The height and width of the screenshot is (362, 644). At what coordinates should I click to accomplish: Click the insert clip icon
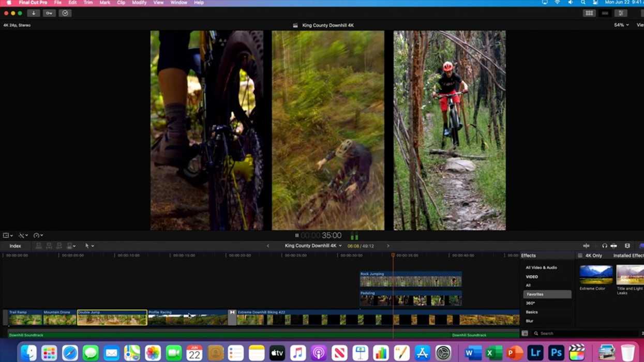pos(49,246)
